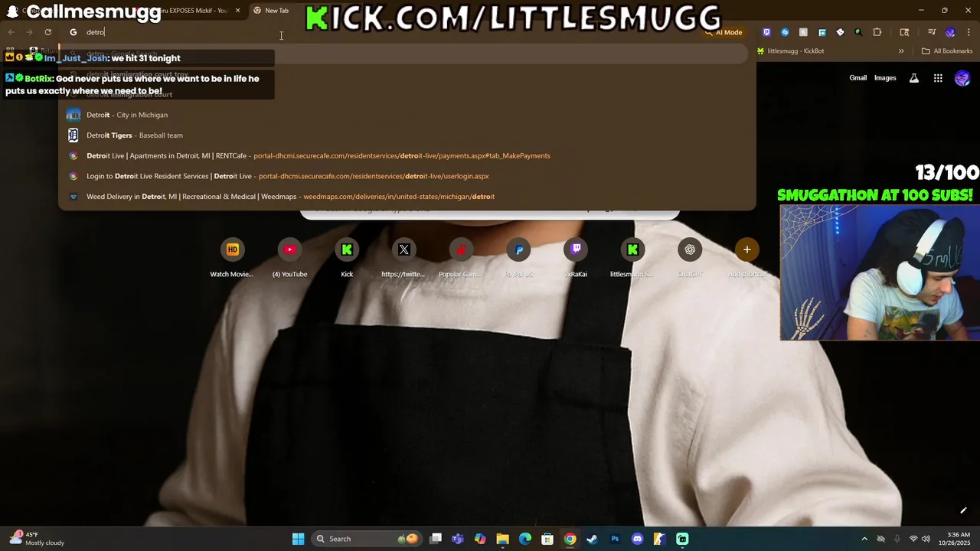Open the YouTube shortcut tile
Image resolution: width=980 pixels, height=551 pixels.
[289, 258]
